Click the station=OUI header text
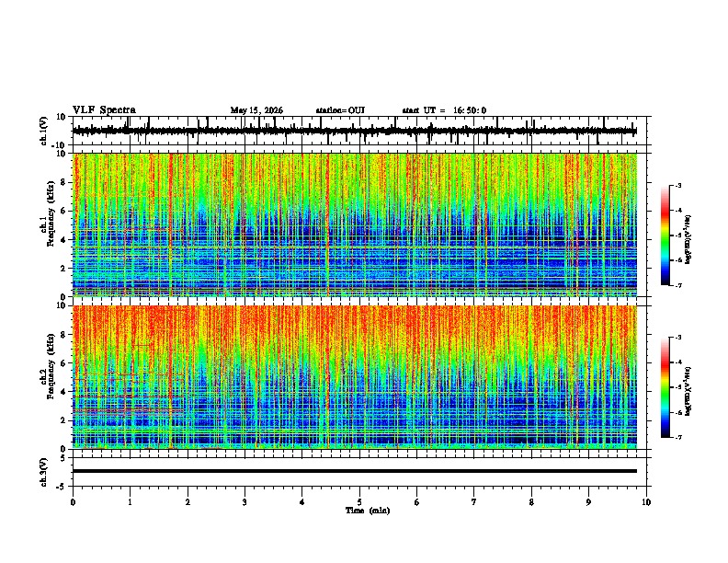The width and height of the screenshot is (728, 563). pos(340,110)
